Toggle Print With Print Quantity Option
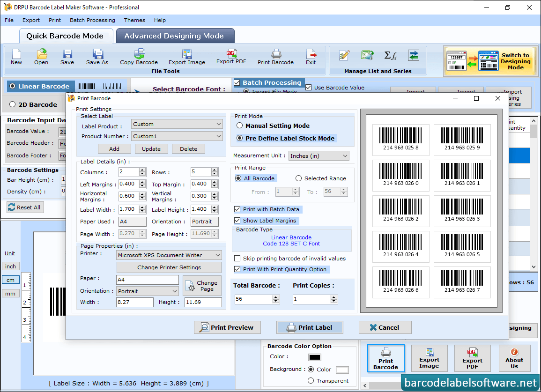 pyautogui.click(x=237, y=269)
